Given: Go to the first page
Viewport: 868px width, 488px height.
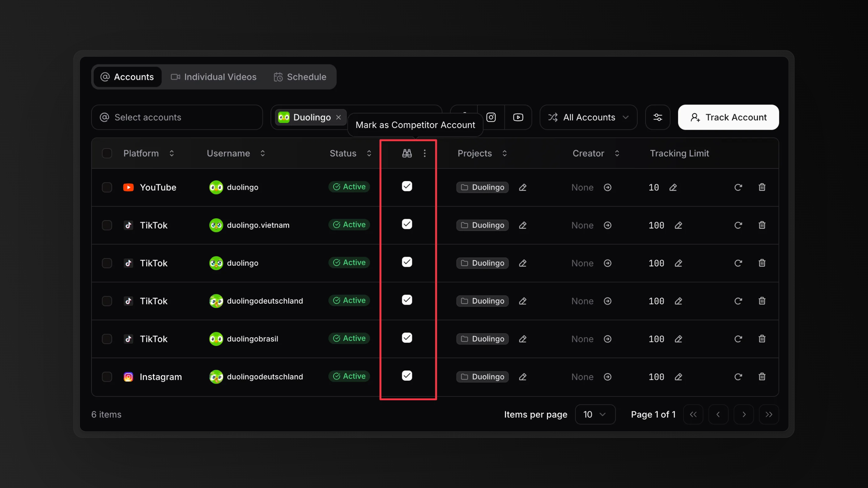Looking at the screenshot, I should (x=693, y=414).
